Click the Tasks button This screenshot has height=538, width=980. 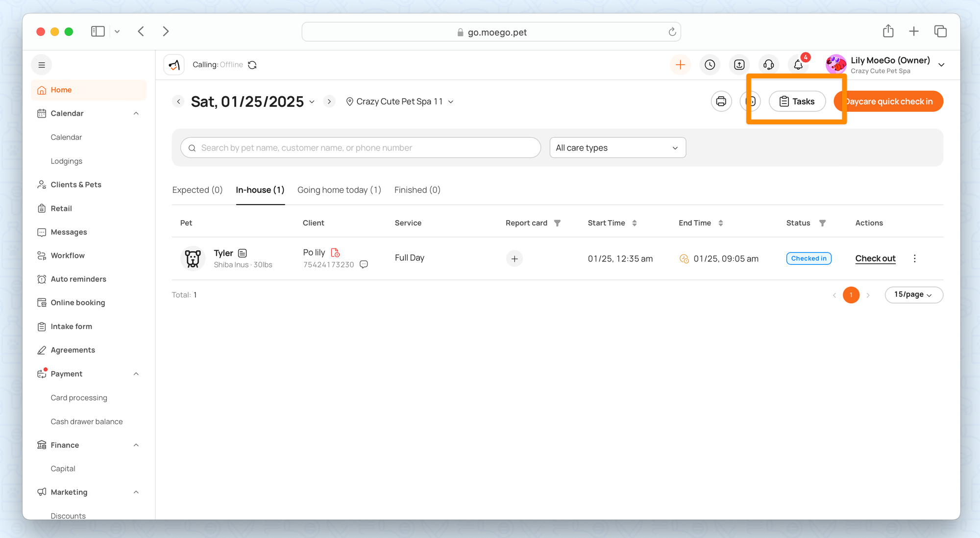click(797, 102)
